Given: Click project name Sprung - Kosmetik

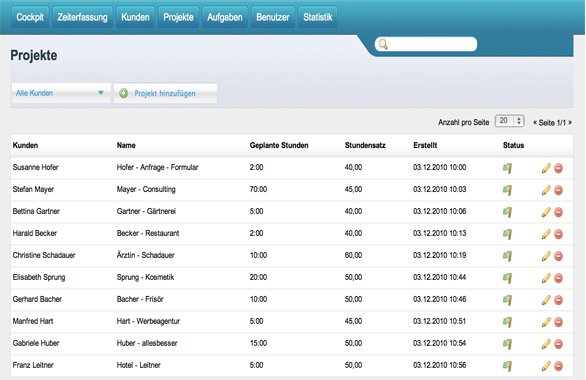Looking at the screenshot, I should click(x=145, y=277).
